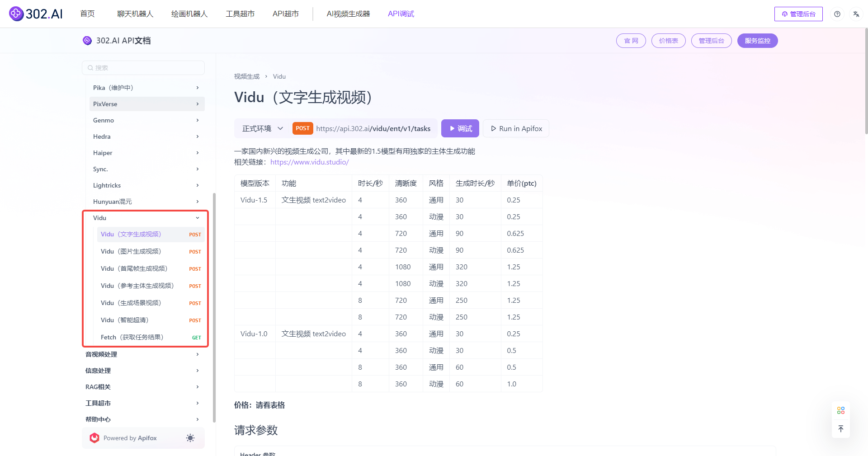Open 工具超市 in top navigation

click(240, 14)
